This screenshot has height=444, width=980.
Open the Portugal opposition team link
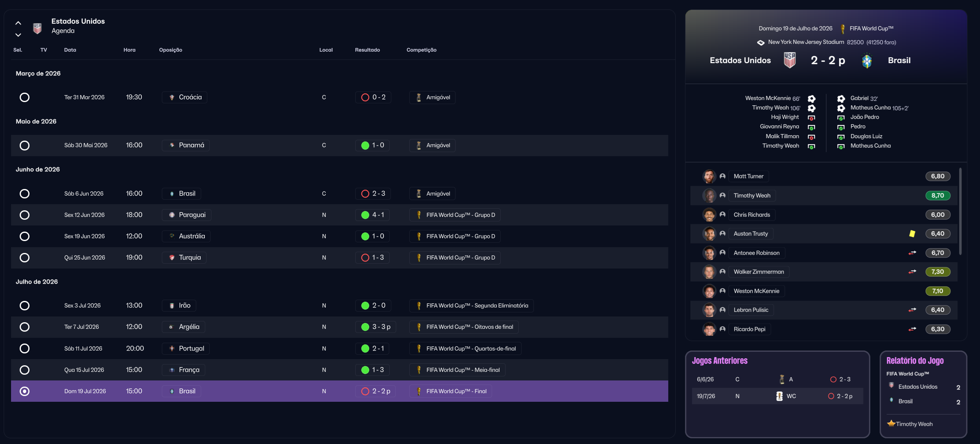click(x=186, y=348)
